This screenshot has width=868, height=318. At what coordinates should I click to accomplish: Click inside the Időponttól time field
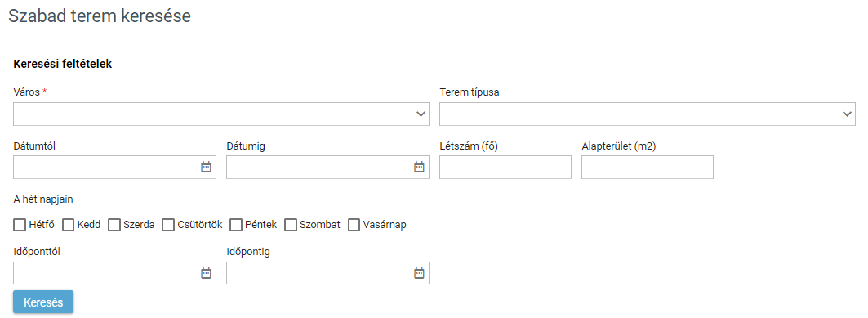tap(105, 272)
